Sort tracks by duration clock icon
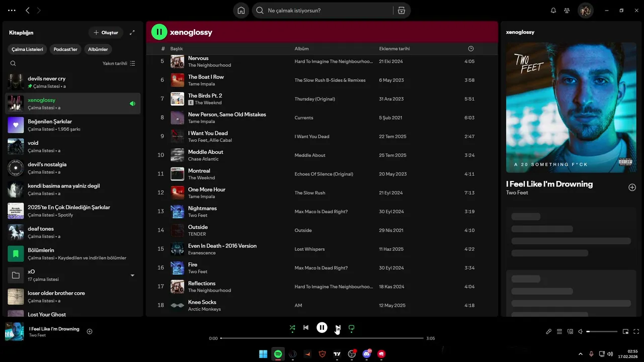Viewport: 644px width, 362px height. [x=471, y=49]
